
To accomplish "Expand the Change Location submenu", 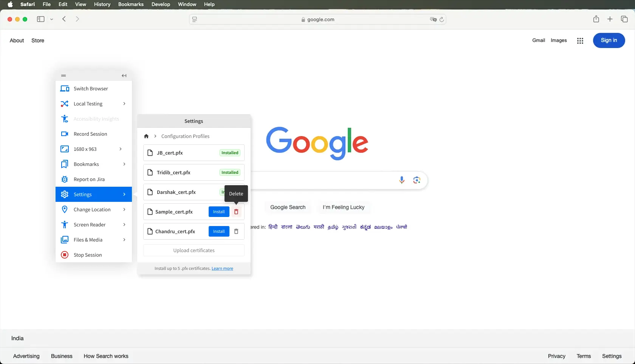I will point(124,209).
